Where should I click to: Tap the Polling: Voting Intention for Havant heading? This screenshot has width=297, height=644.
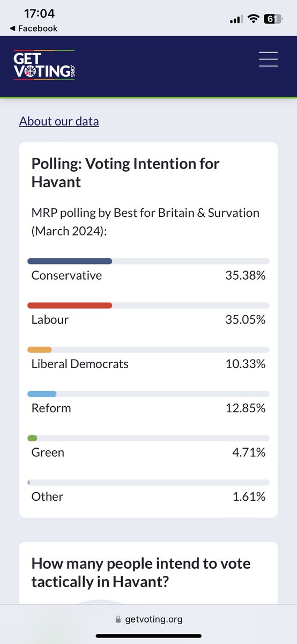click(x=125, y=173)
